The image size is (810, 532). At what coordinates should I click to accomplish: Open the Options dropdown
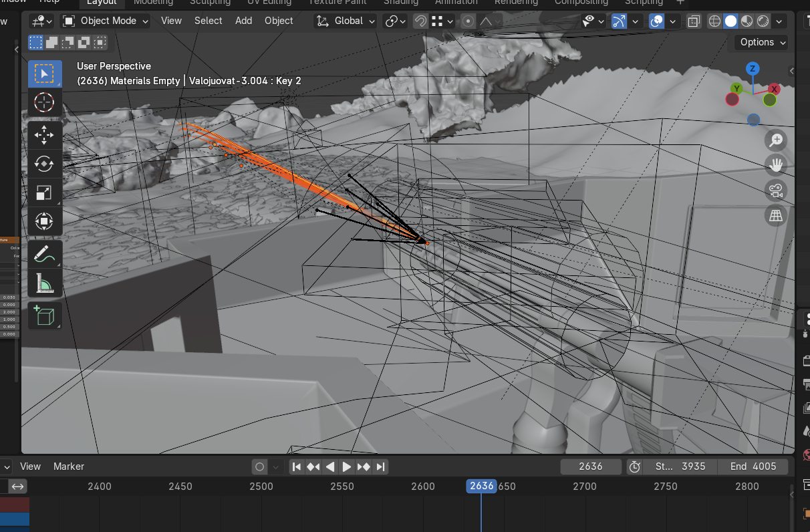(762, 42)
